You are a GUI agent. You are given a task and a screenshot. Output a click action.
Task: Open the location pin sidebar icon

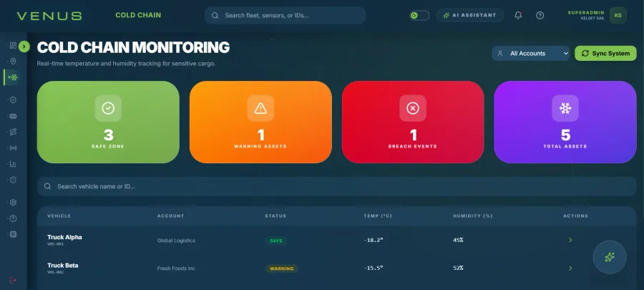click(x=13, y=61)
